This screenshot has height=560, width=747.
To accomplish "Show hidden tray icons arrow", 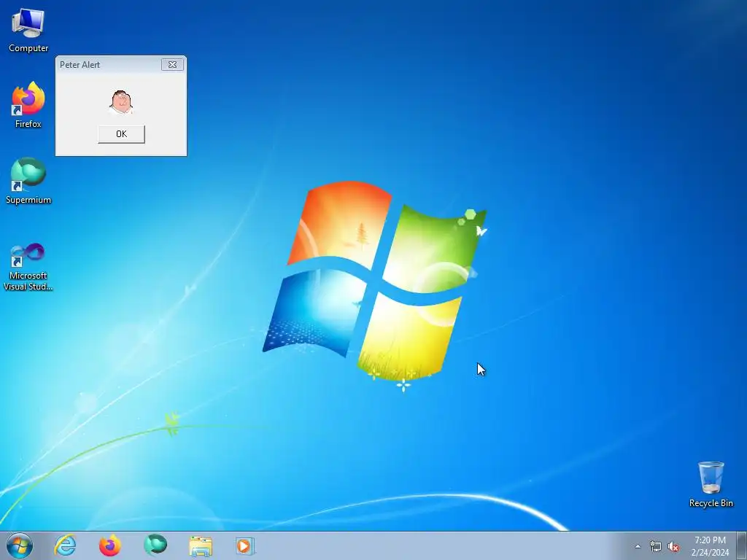I will tap(638, 546).
